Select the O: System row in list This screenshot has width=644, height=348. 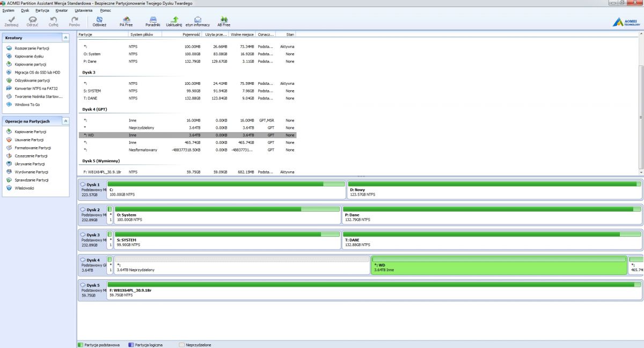(x=187, y=54)
